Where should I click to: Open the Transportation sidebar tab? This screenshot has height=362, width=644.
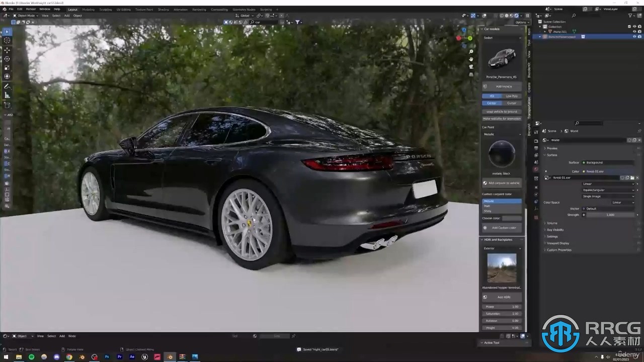[x=529, y=107]
